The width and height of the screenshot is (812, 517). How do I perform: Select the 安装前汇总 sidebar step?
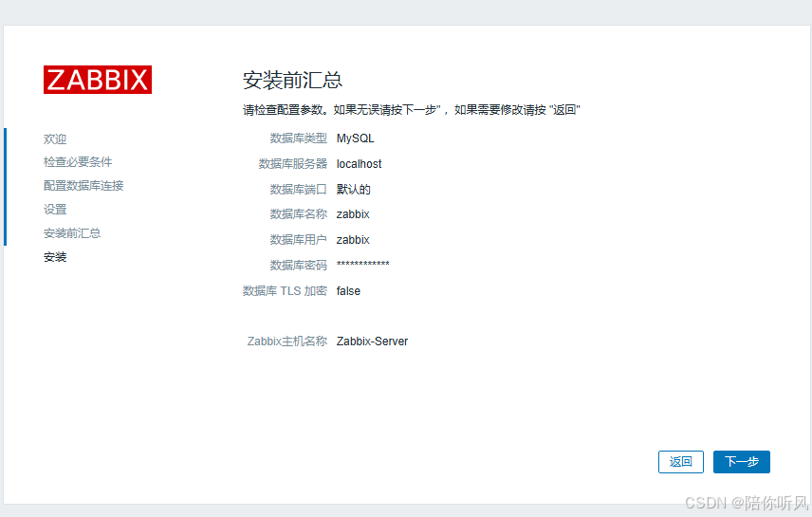tap(72, 233)
